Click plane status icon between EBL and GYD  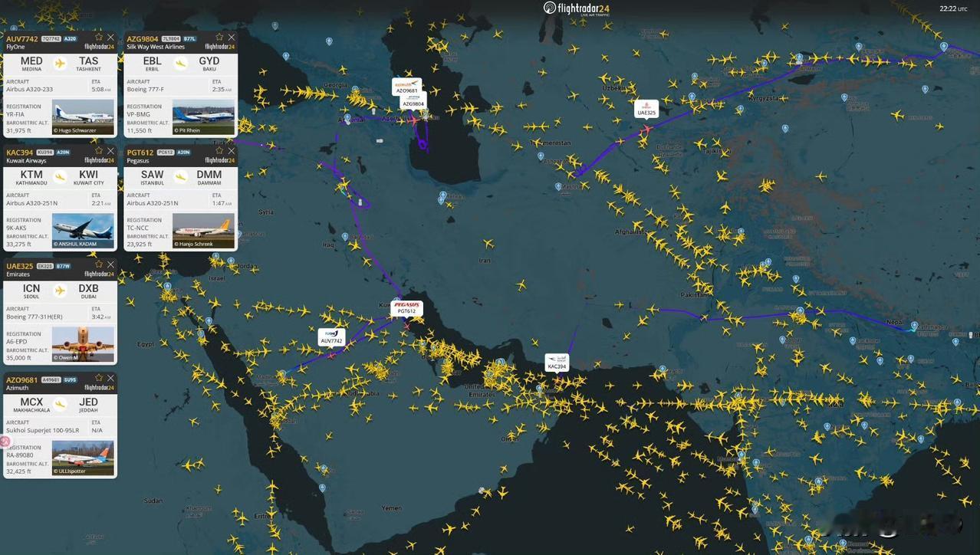click(181, 63)
